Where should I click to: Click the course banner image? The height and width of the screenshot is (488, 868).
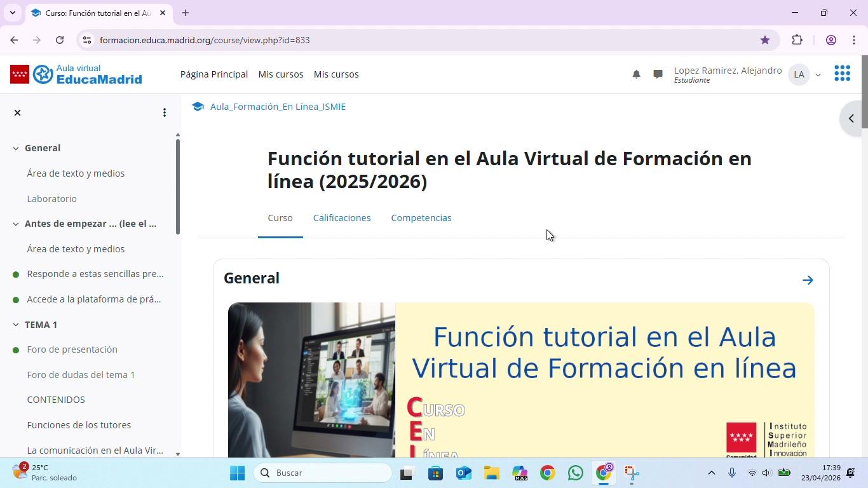521,380
